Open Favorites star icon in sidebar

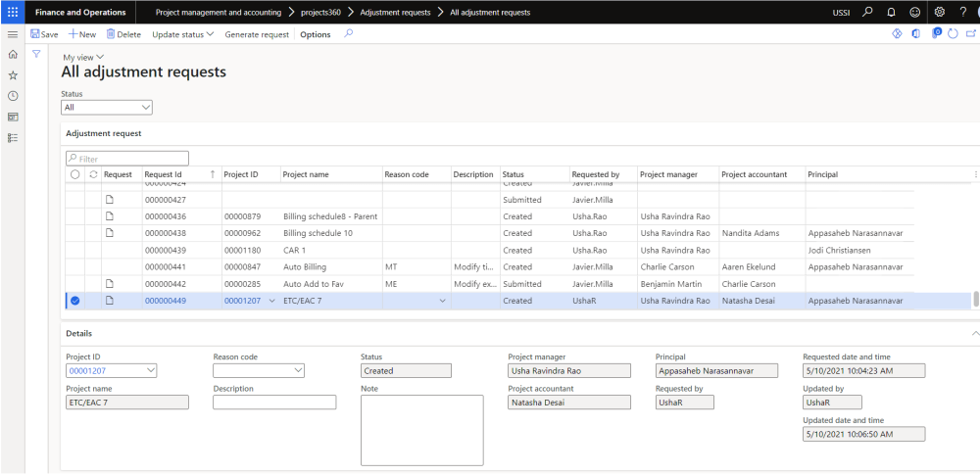click(x=13, y=74)
